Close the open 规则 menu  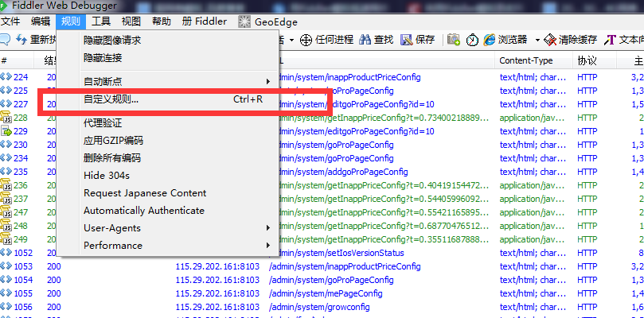click(71, 21)
